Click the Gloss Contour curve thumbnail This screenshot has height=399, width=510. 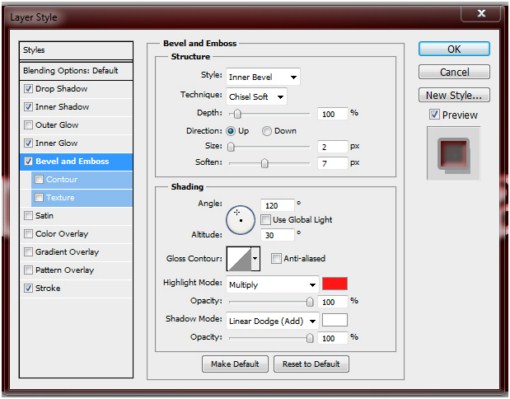(x=239, y=258)
